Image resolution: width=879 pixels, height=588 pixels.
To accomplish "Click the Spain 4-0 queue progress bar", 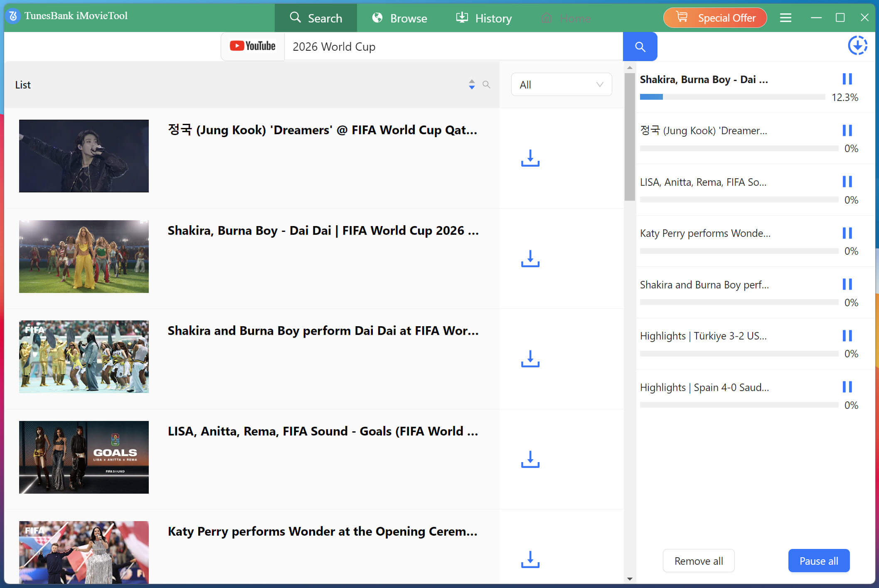I will [739, 405].
